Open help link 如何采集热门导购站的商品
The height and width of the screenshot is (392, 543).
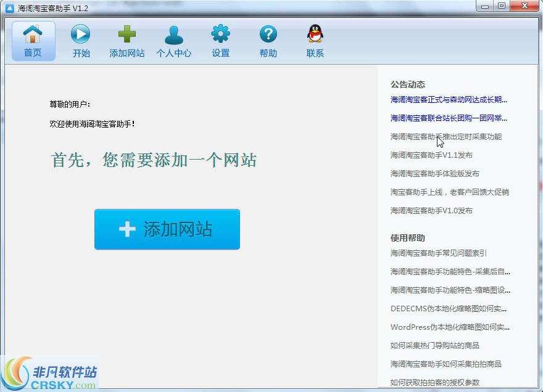coord(435,345)
